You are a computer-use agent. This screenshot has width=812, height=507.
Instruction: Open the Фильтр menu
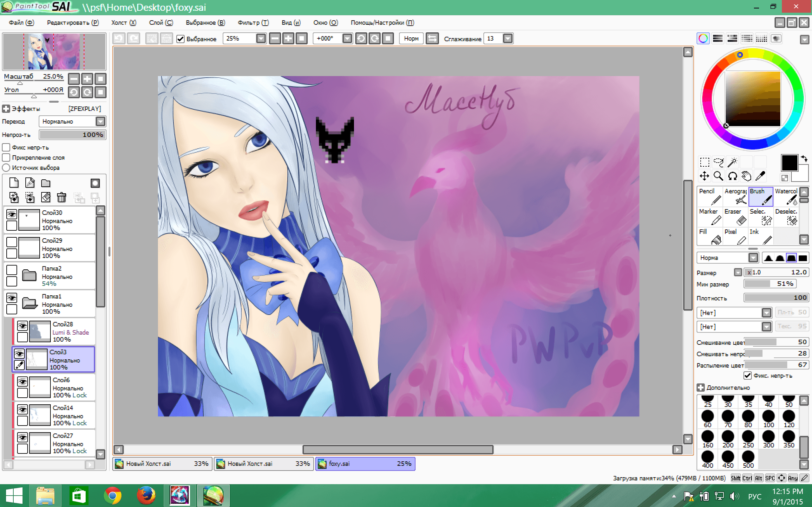[x=253, y=22]
